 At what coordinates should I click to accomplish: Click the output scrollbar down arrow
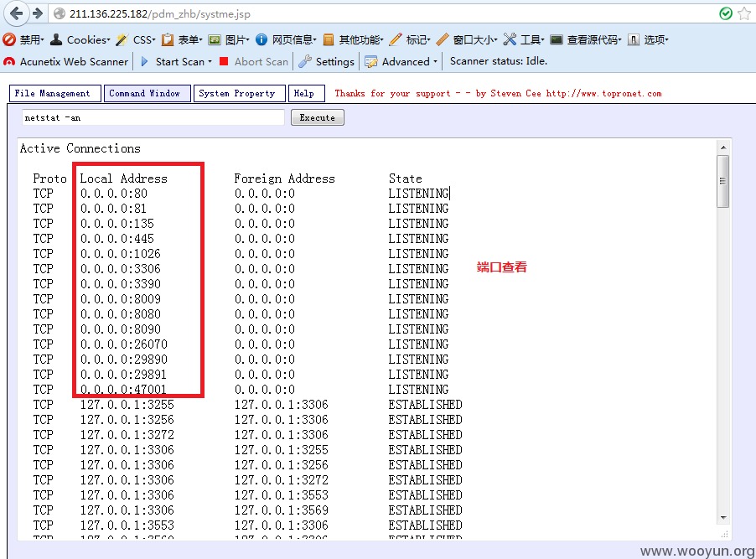pos(722,518)
